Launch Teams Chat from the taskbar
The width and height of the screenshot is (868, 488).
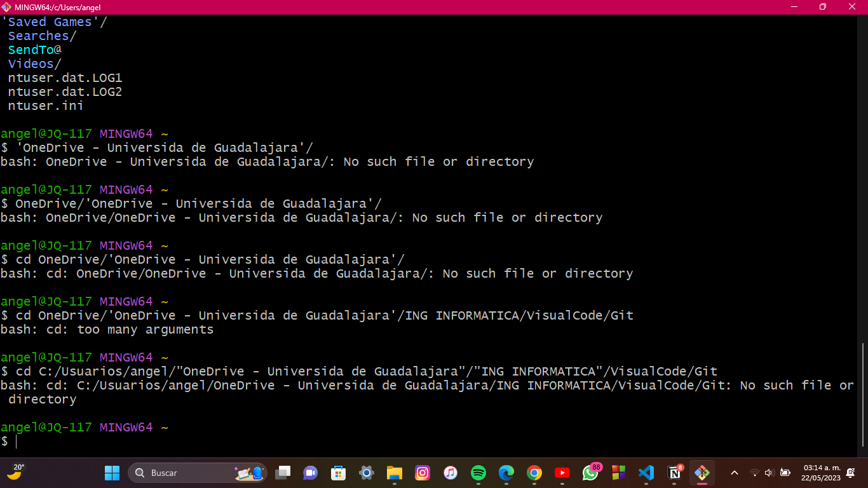(x=310, y=473)
